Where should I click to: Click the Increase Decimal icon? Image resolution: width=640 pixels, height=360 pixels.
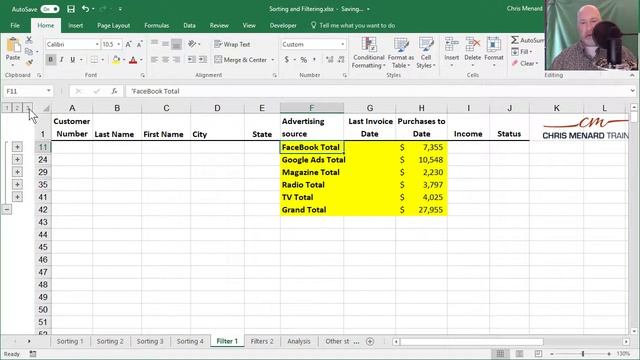click(329, 60)
